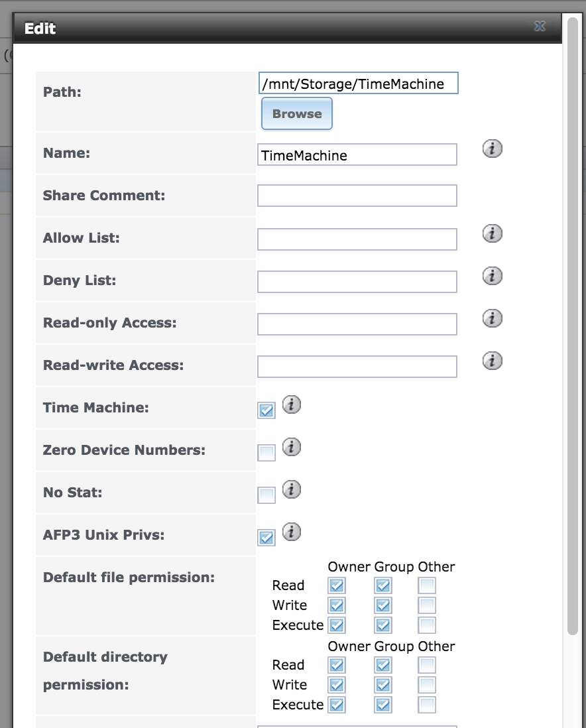
Task: Toggle directory permission Owner Execute checkbox
Action: (x=337, y=705)
